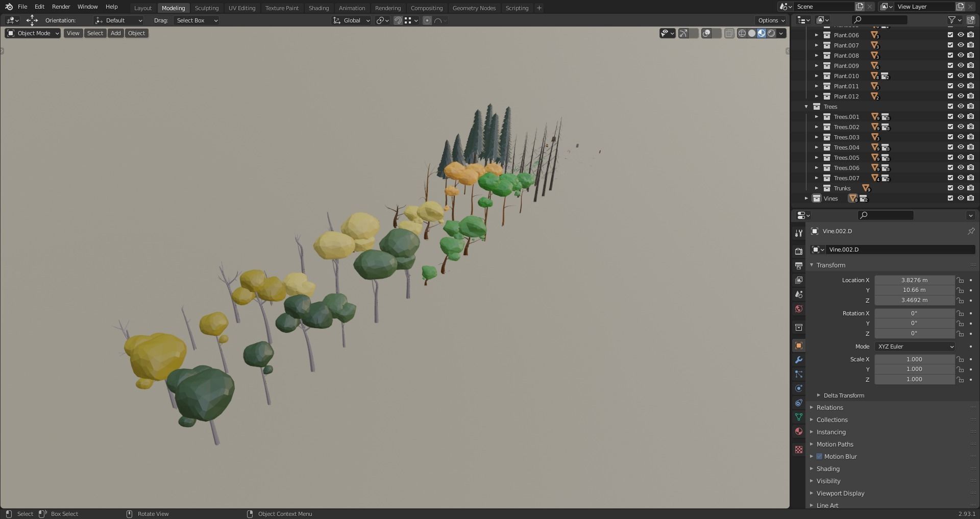Screen dimensions: 980x519
Task: Select the Physics properties icon
Action: 799,388
